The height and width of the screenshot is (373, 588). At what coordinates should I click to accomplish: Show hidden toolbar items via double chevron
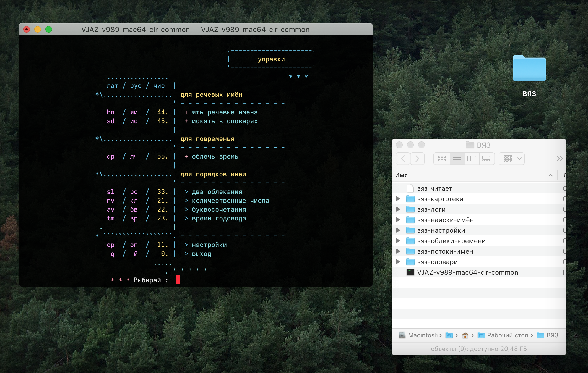tap(560, 159)
